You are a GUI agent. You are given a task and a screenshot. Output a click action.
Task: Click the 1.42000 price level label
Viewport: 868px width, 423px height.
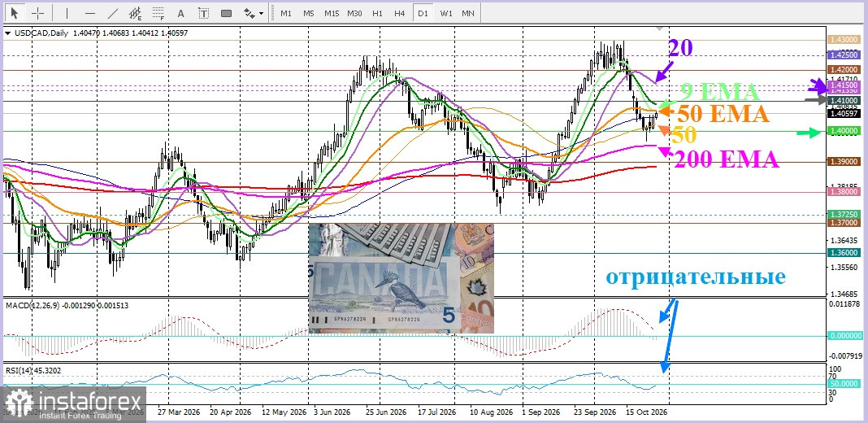click(x=844, y=70)
